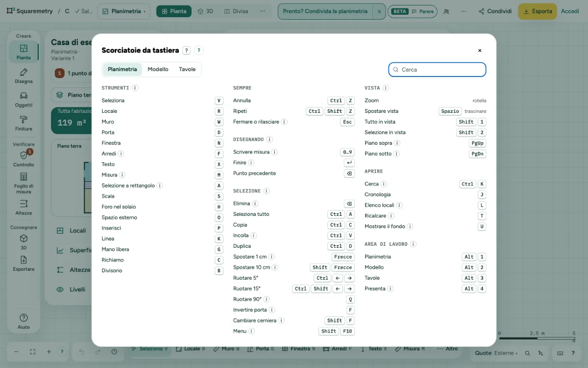The width and height of the screenshot is (588, 368).
Task: Click the Cerca search field
Action: 437,70
